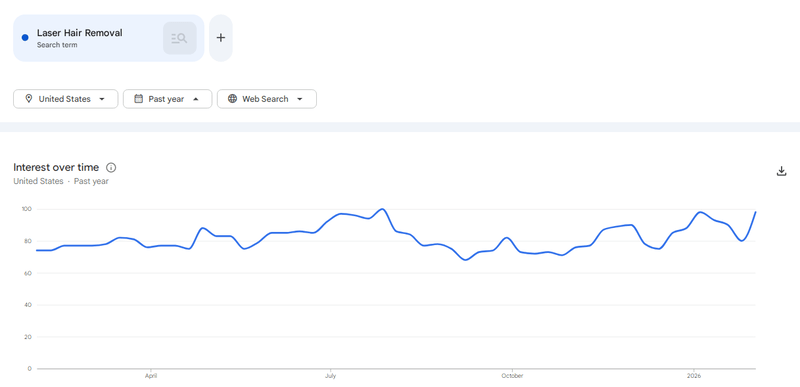The image size is (800, 387).
Task: Open the United States region dropdown
Action: pyautogui.click(x=65, y=99)
